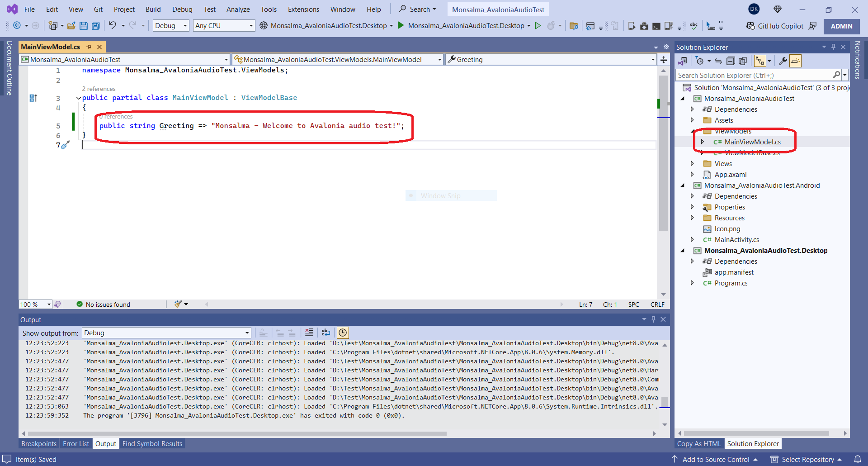Open the Notifications side tab

tap(857, 60)
